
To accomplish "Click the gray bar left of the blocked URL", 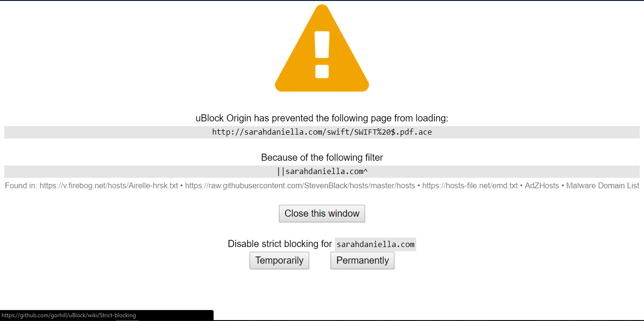I will (108, 132).
